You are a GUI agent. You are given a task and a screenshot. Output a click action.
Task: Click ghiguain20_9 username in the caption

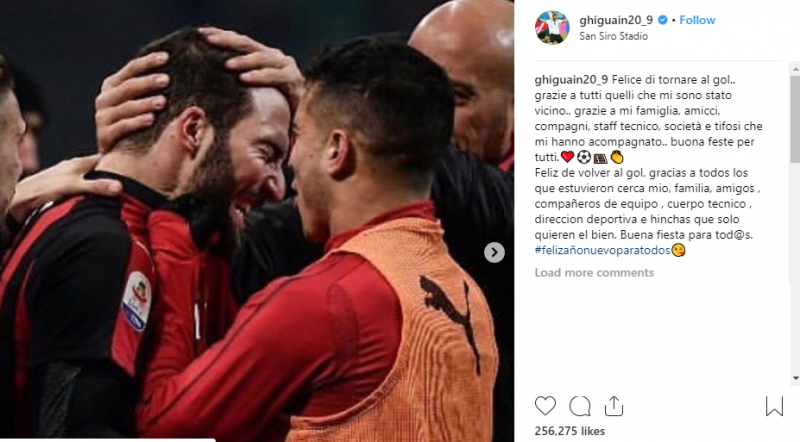pos(571,80)
